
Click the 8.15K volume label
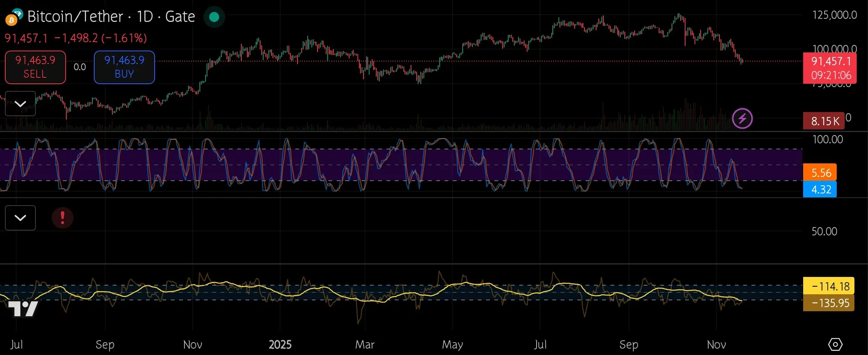tap(824, 121)
